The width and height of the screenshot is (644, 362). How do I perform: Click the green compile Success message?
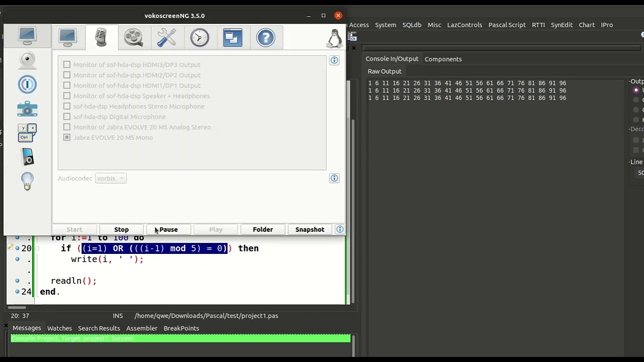(181, 338)
